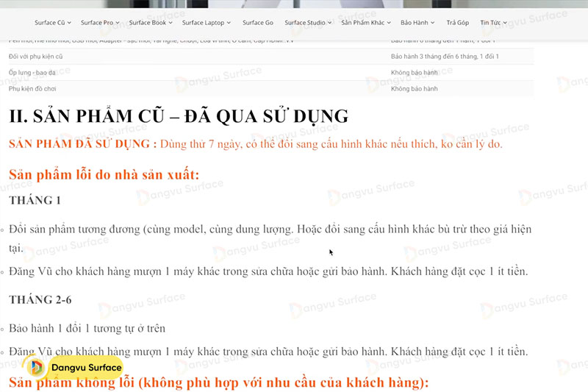Expand the chevron beside Tin Tức
588x392 pixels.
point(505,23)
